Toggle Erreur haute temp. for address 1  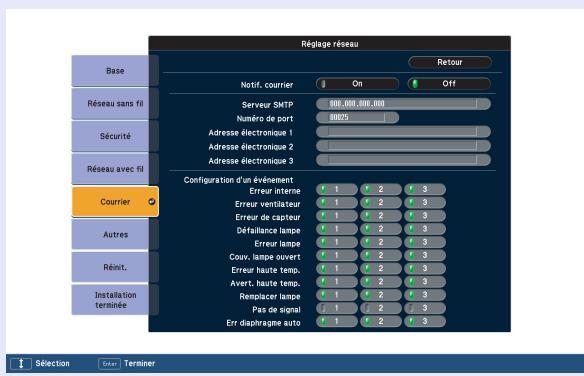337,268
